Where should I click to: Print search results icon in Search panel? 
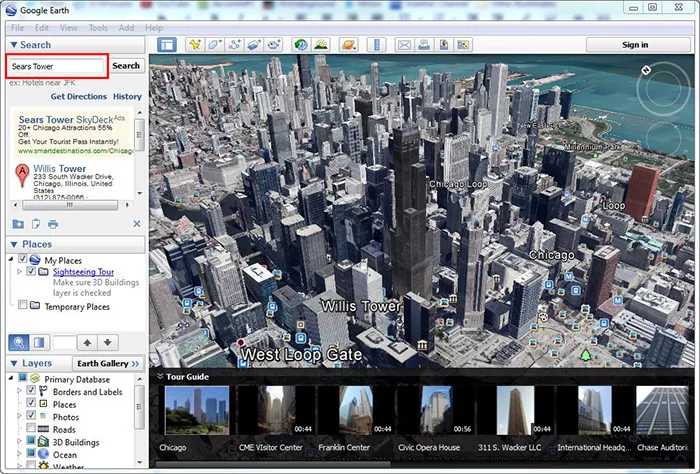[x=53, y=224]
